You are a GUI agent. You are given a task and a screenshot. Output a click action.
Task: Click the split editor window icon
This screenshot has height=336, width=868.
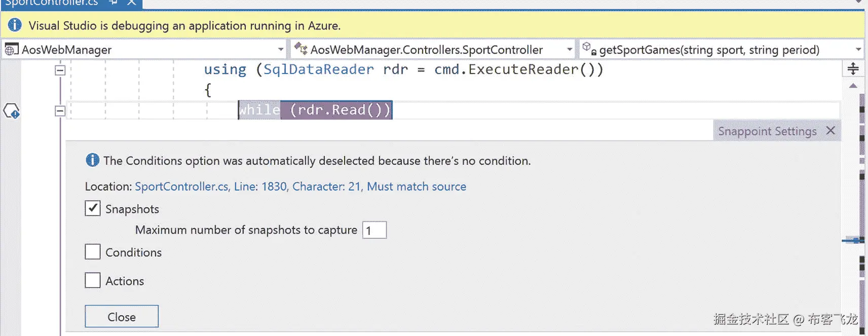point(853,68)
